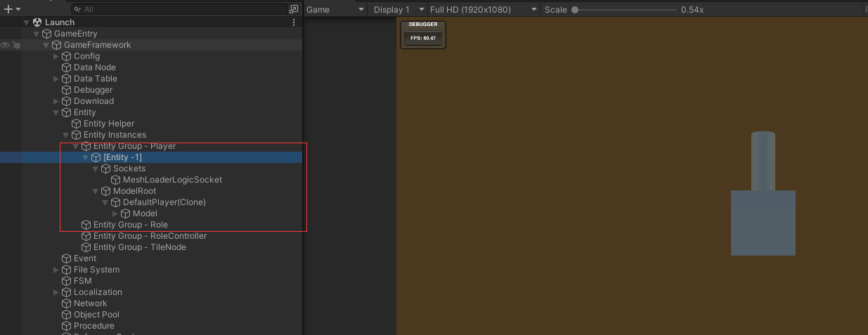This screenshot has width=868, height=335.
Task: Click the Unity scene icon beside Launch
Action: coord(37,22)
